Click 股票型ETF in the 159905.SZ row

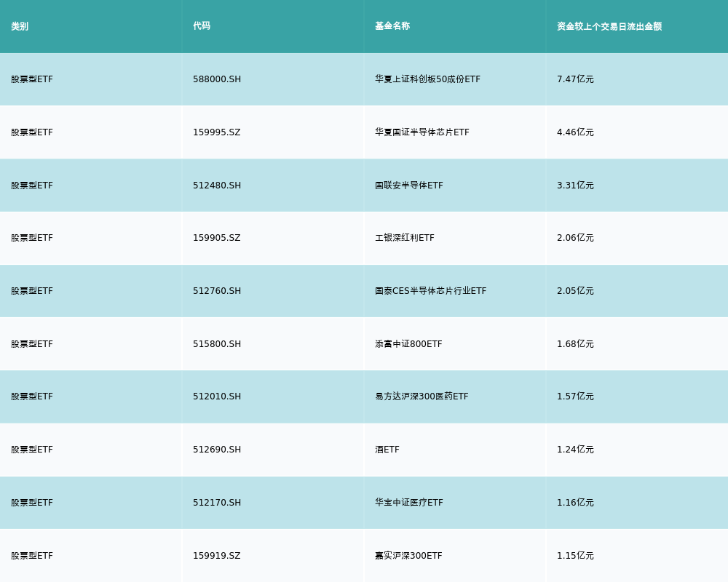pos(32,238)
